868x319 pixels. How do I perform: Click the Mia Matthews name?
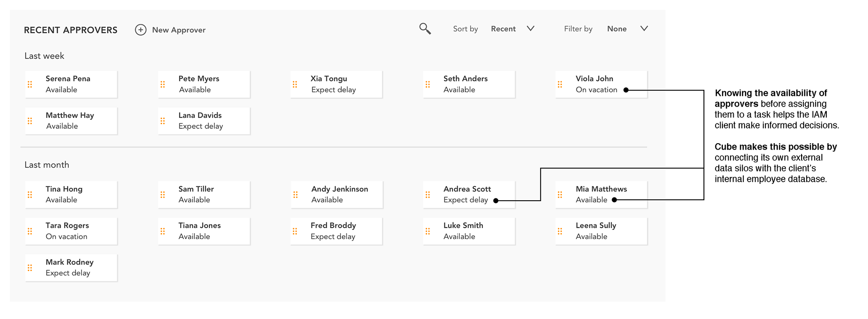(601, 189)
